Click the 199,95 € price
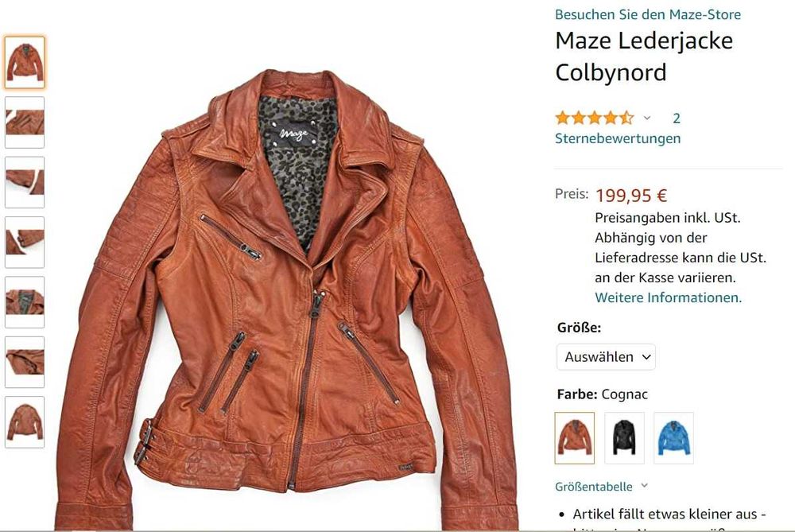Screen dimensions: 795x532 click(631, 196)
